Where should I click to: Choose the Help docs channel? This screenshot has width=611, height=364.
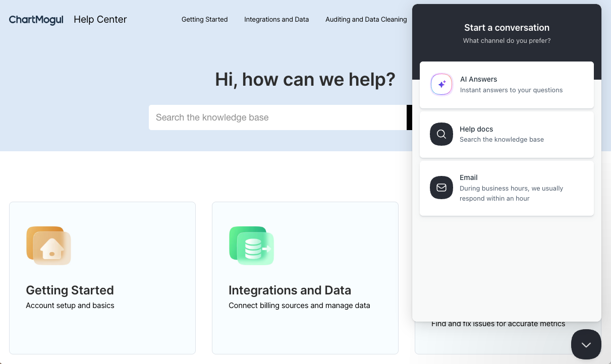(x=507, y=134)
